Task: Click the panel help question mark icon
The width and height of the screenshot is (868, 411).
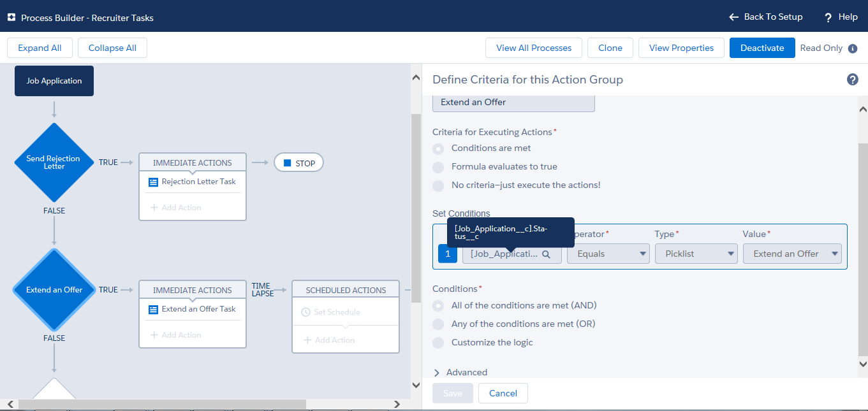Action: coord(853,80)
